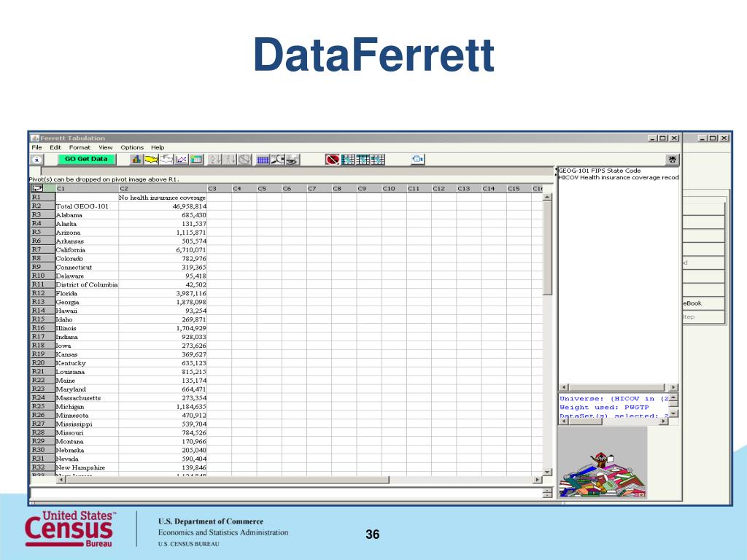Click the Weight used: PWGTP line
747x560 pixels.
[x=604, y=408]
